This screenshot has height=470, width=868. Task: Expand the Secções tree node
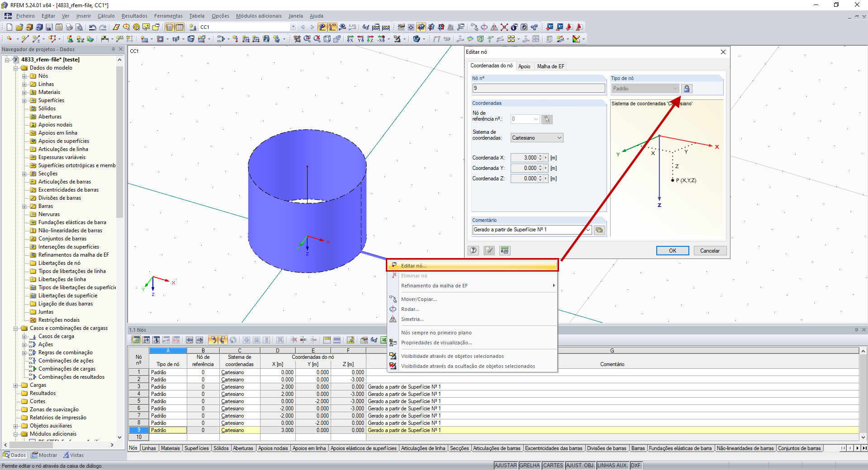pyautogui.click(x=24, y=174)
